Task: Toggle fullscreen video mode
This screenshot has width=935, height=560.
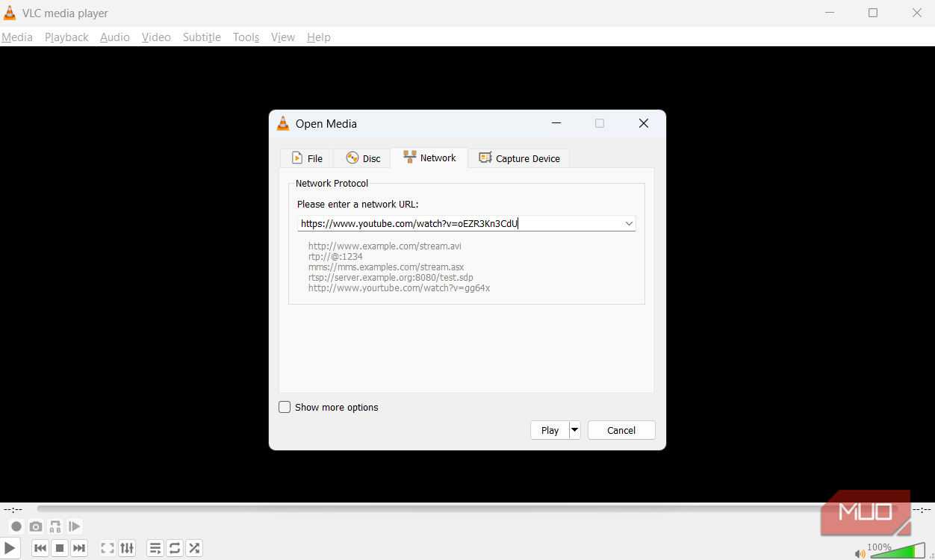Action: (x=108, y=548)
